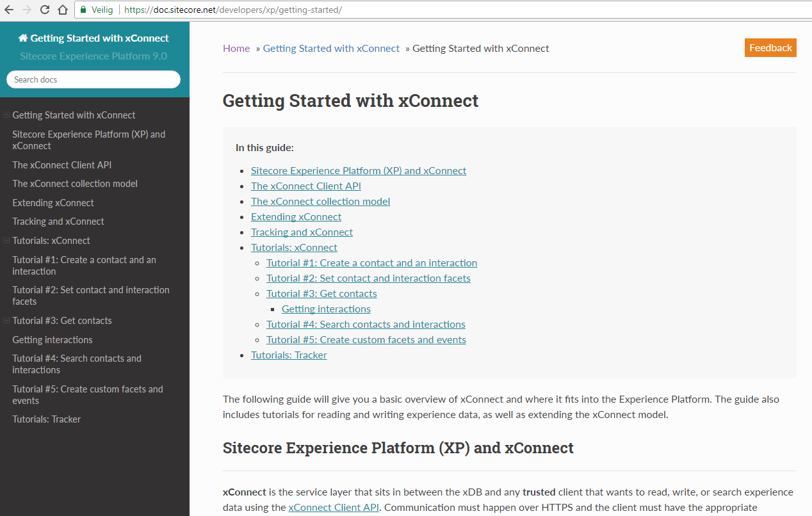Open Tracking and xConnect in the sidebar
The width and height of the screenshot is (812, 516).
58,222
